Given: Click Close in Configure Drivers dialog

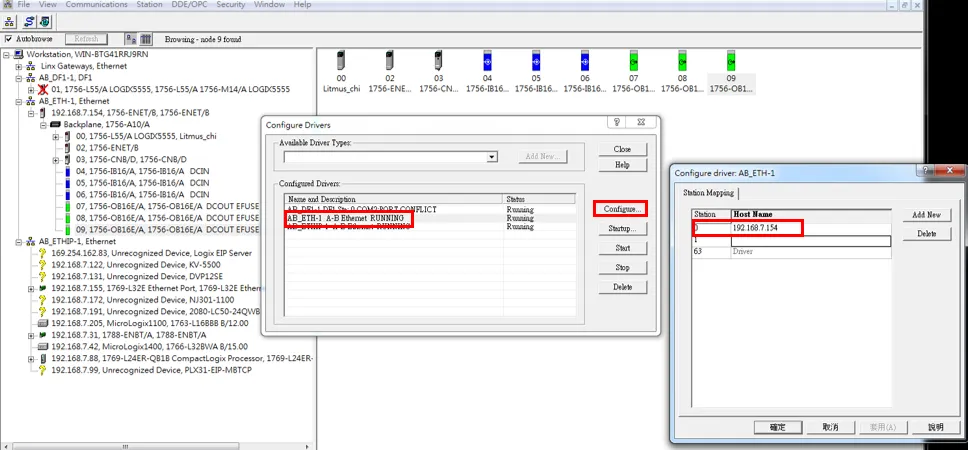Looking at the screenshot, I should [622, 149].
